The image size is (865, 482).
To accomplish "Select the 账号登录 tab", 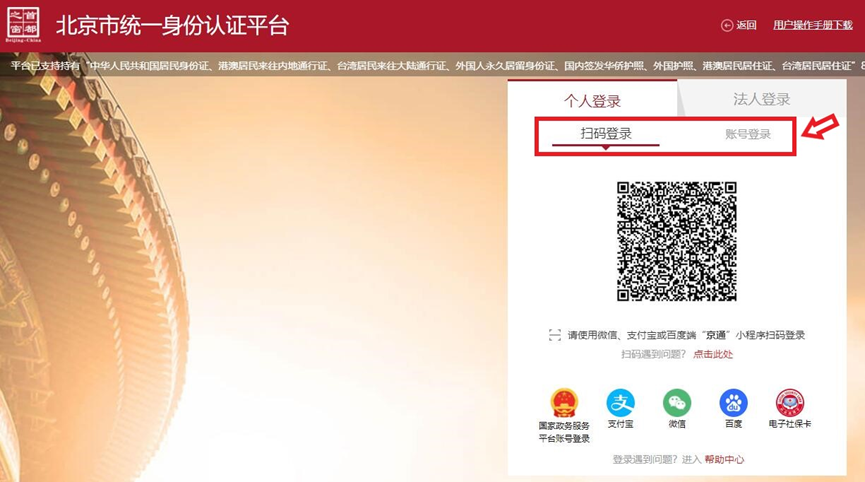I will 747,134.
